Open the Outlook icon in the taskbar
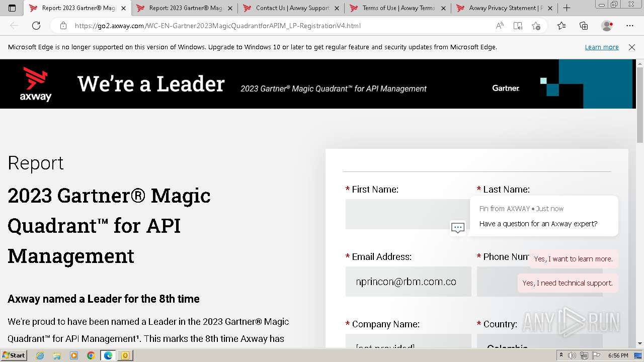This screenshot has height=362, width=644. 125,355
